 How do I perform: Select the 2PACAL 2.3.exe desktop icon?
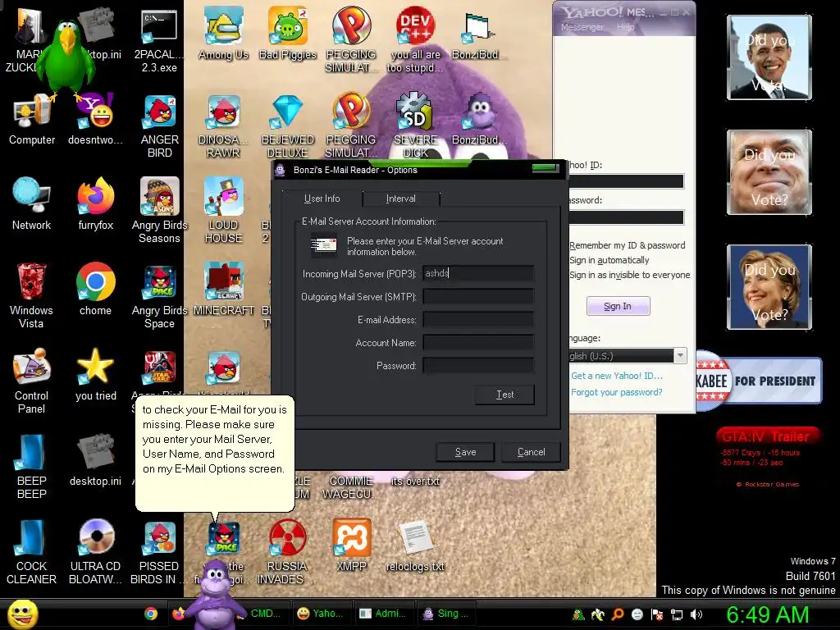click(159, 39)
